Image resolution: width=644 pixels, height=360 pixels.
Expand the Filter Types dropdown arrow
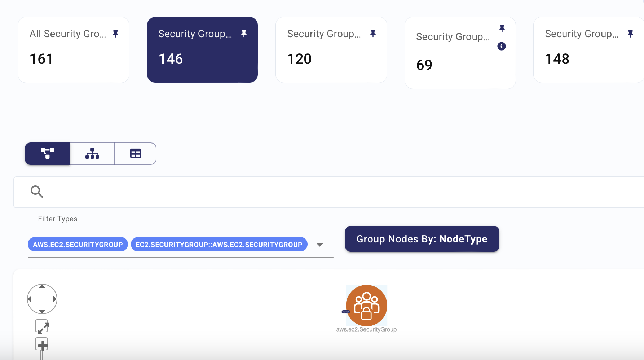(x=319, y=245)
